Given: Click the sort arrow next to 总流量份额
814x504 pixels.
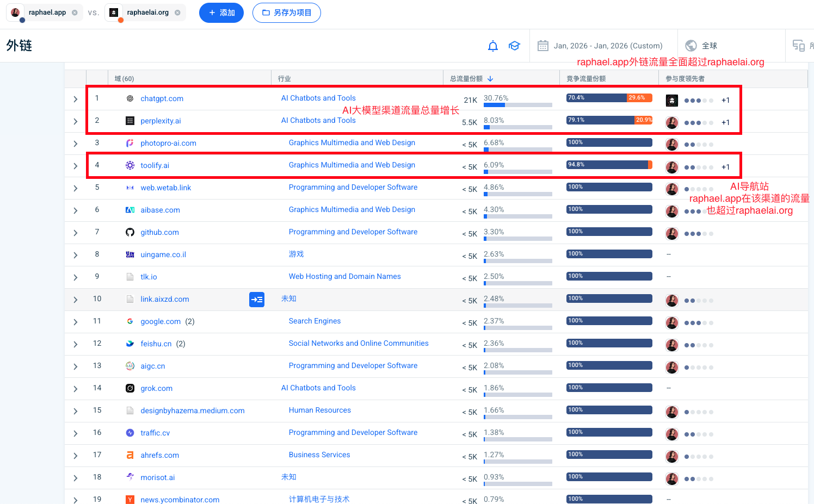Looking at the screenshot, I should point(490,79).
